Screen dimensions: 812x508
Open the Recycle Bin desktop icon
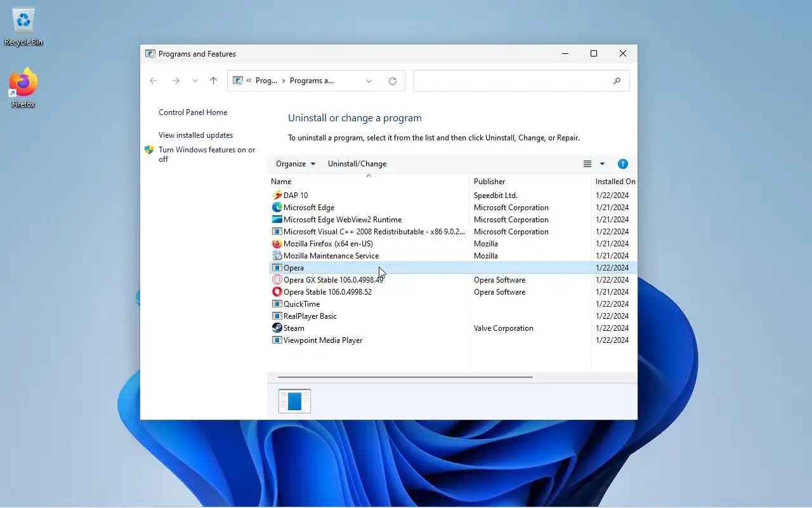23,27
